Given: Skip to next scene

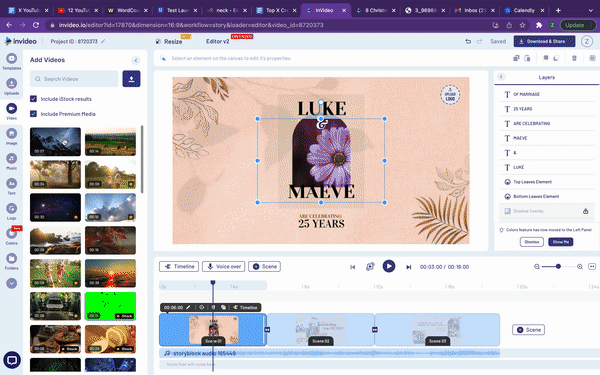Looking at the screenshot, I should point(408,267).
